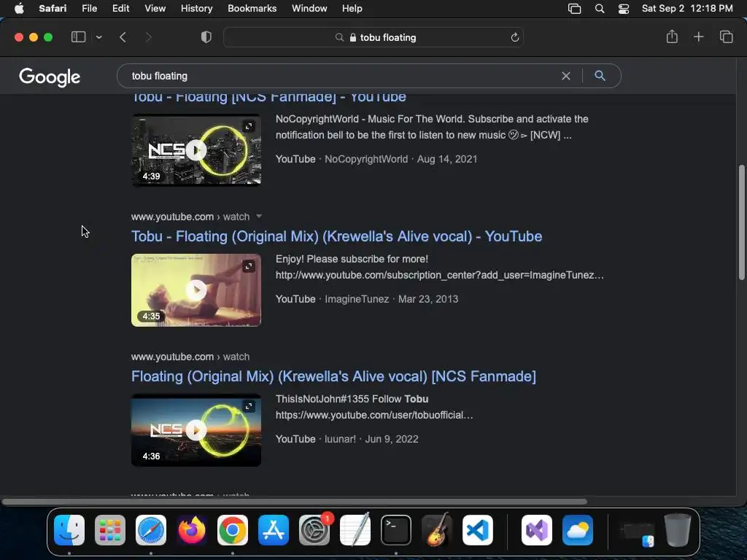Click the Google search magnifier button
Viewport: 747px width, 560px height.
(600, 76)
